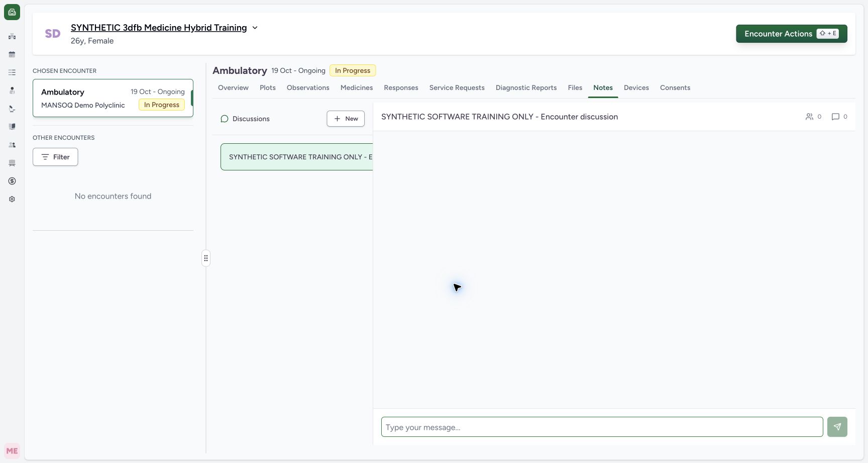Focus the Type your message field
The height and width of the screenshot is (463, 868).
602,427
